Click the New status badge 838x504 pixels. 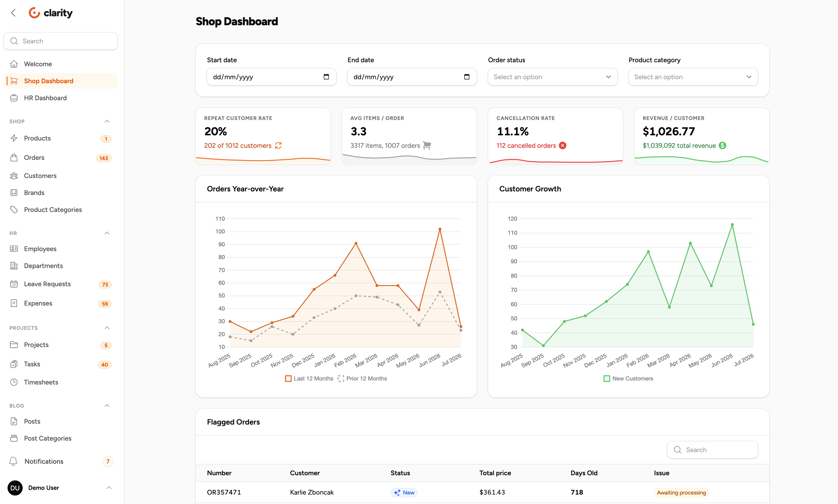pyautogui.click(x=404, y=492)
